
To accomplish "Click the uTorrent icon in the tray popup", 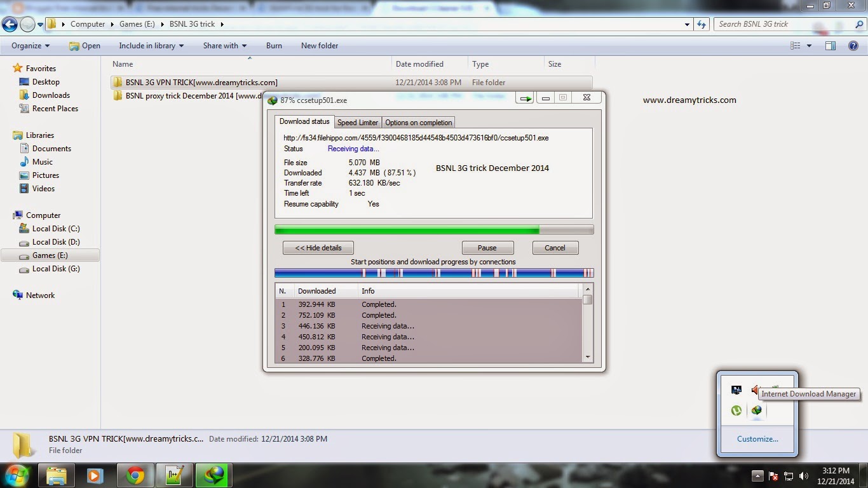I will pos(736,410).
